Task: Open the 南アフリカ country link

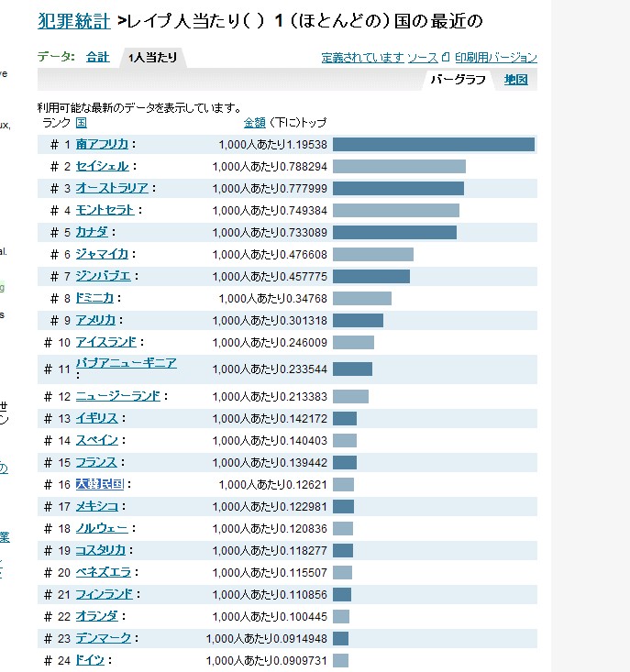Action: 102,144
